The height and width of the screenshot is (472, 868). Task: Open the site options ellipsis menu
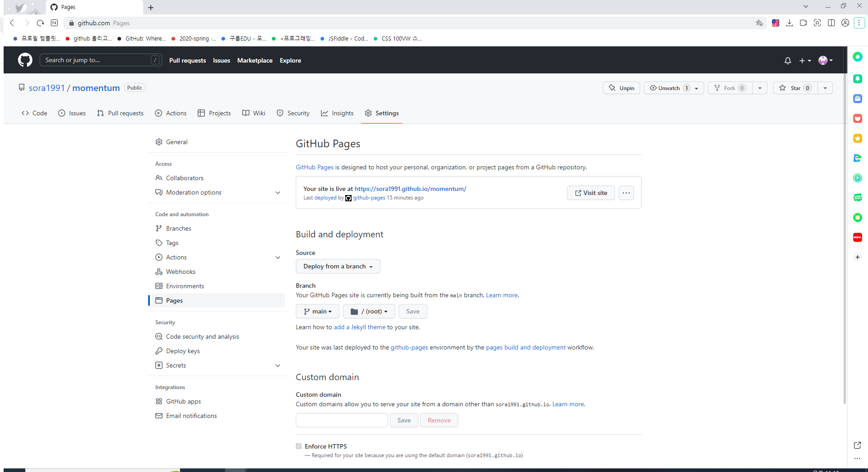[x=626, y=193]
